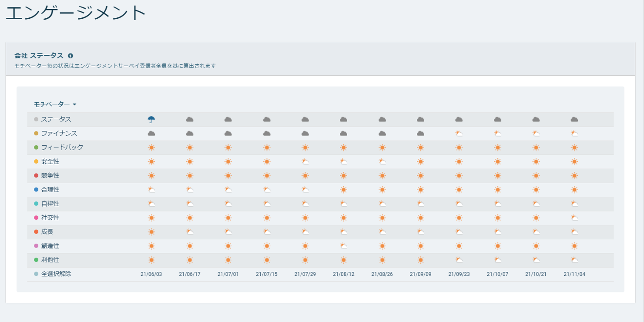The image size is (644, 322).
Task: Click the 21/11/04 date label
Action: (574, 275)
